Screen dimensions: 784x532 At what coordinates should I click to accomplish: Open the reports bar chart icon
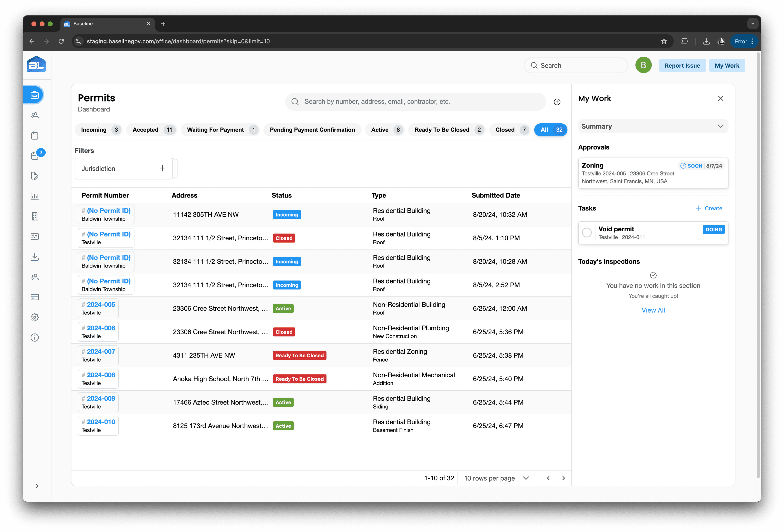click(35, 196)
